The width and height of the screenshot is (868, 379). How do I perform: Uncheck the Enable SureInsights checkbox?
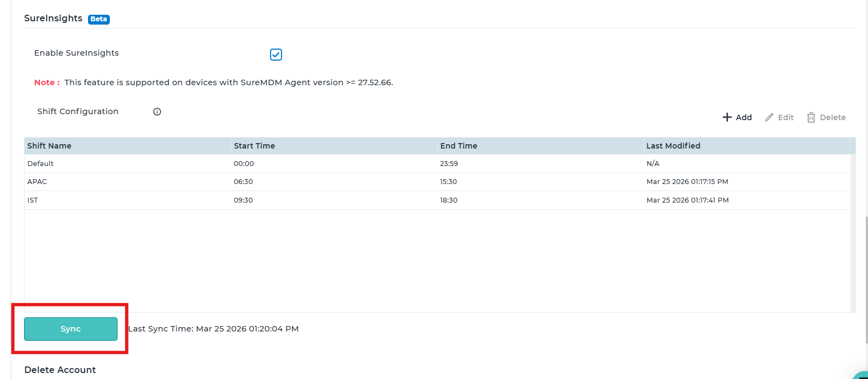pyautogui.click(x=276, y=55)
